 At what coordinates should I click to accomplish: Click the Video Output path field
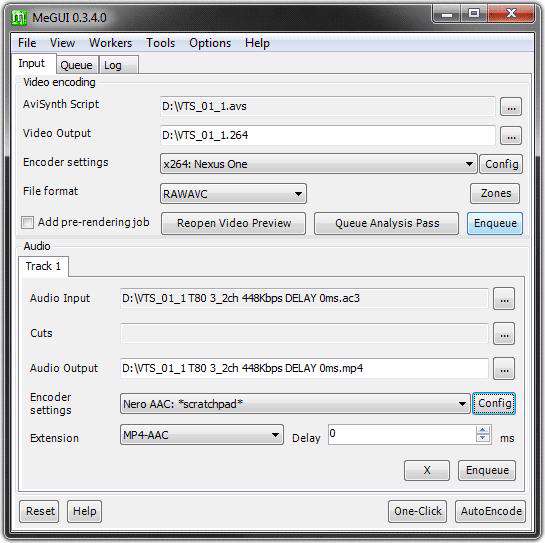[x=327, y=136]
